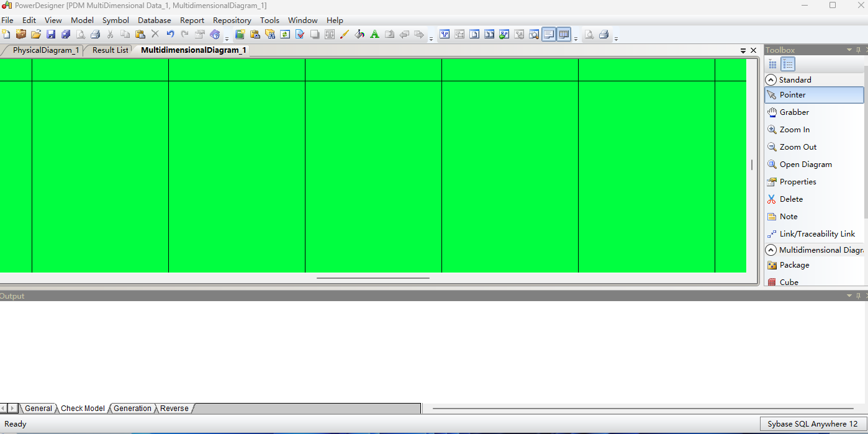
Task: Toggle the Toolbox small icons view mode
Action: coord(772,64)
